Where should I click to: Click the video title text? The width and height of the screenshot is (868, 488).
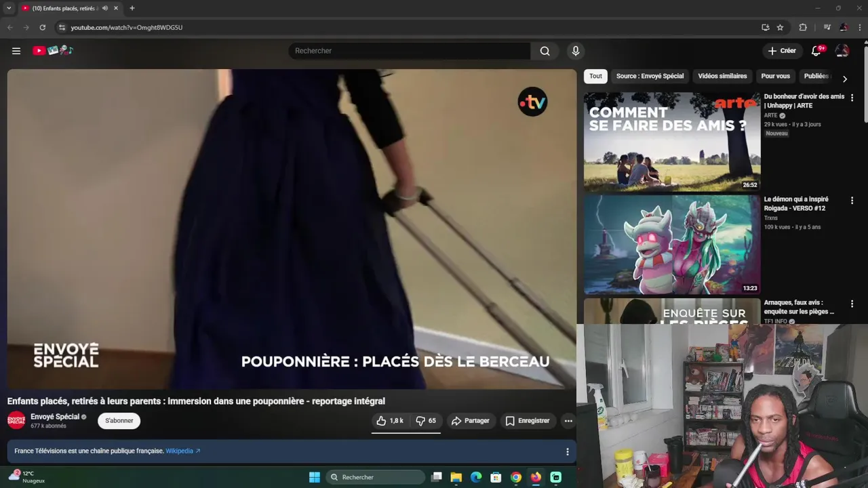(x=196, y=401)
